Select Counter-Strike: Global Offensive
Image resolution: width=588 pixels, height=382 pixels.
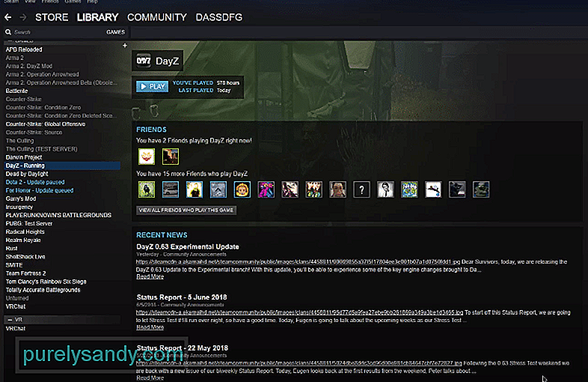click(x=46, y=124)
